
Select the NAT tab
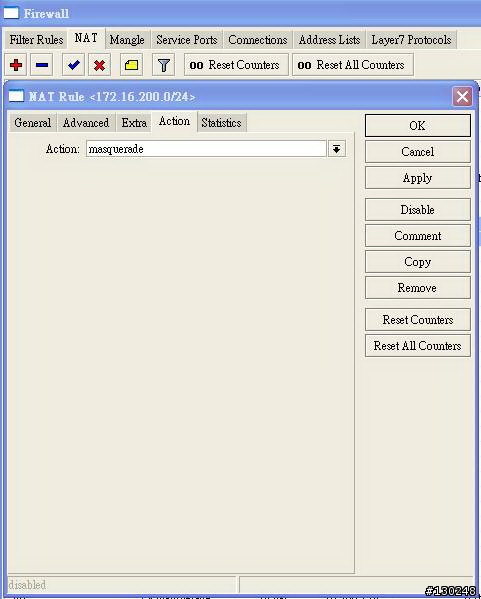[86, 38]
